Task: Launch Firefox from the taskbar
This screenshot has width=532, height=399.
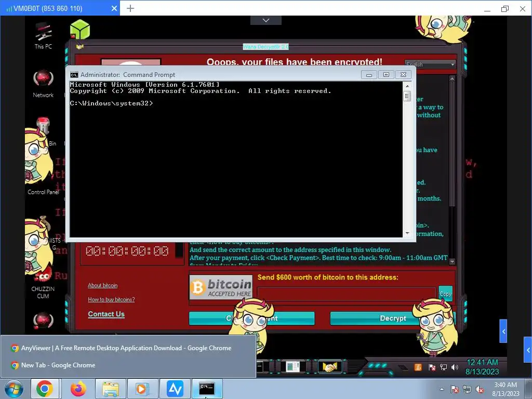Action: (78, 389)
